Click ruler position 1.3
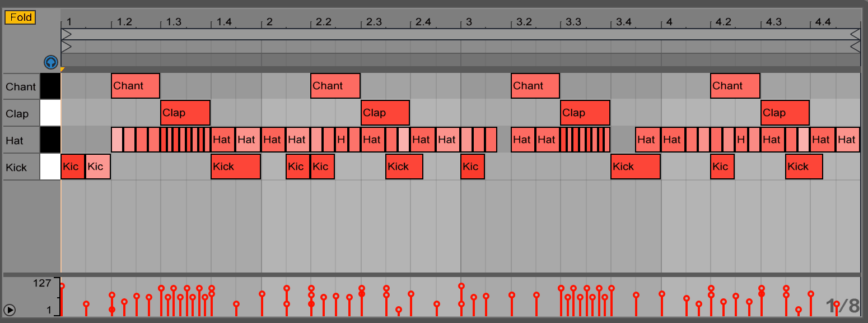This screenshot has width=868, height=323. [x=174, y=22]
